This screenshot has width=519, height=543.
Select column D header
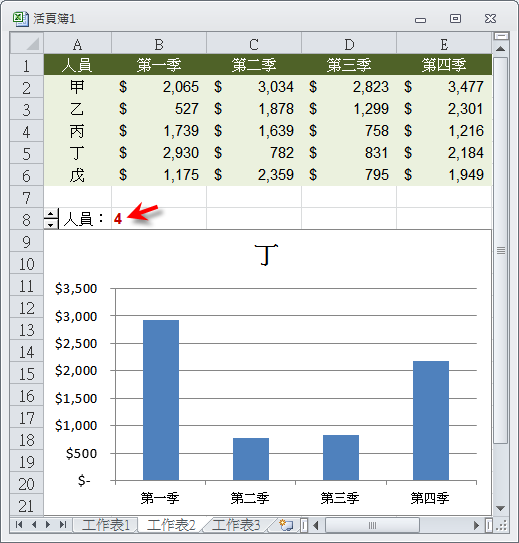349,44
